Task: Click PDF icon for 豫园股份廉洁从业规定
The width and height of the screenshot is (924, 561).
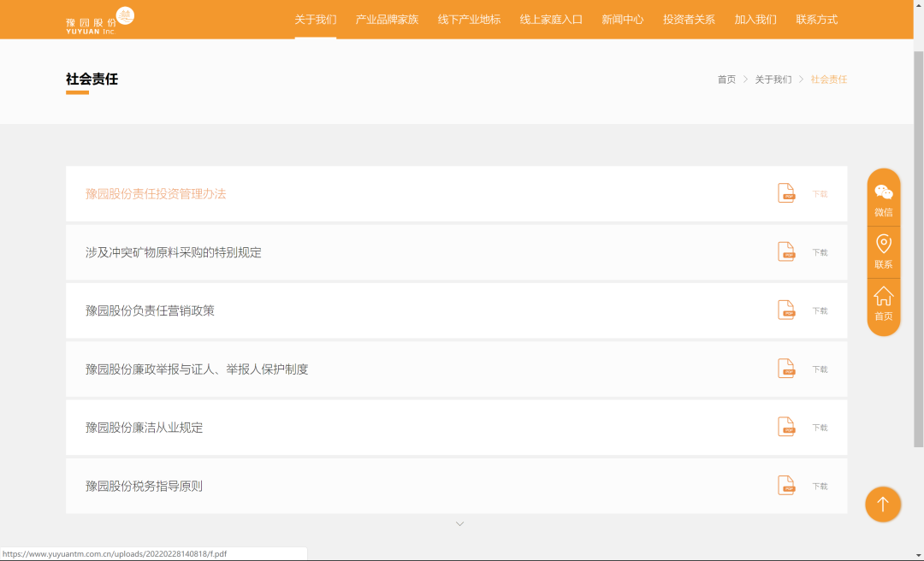Action: [786, 427]
